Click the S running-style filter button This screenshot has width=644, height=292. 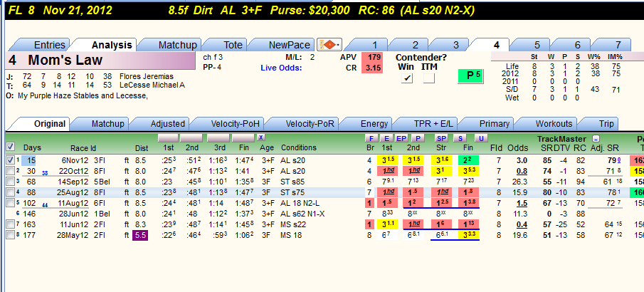460,139
